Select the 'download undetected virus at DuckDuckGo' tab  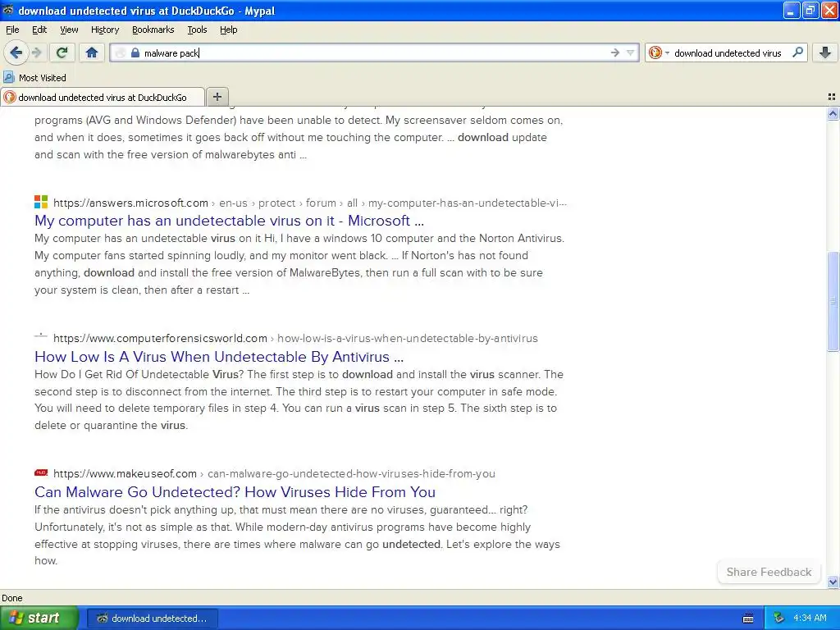pos(103,97)
